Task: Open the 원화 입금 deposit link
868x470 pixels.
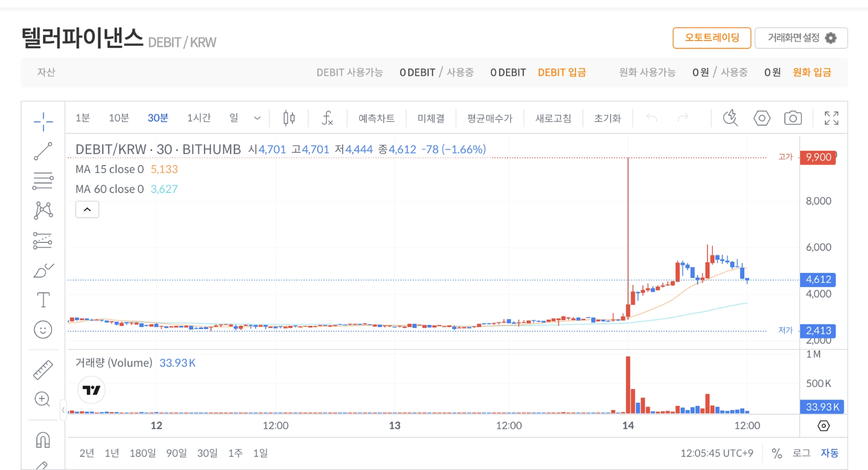Action: click(812, 72)
